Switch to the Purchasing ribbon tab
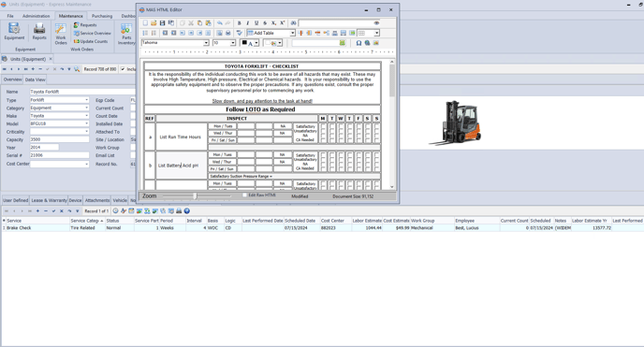The width and height of the screenshot is (644, 347). (x=102, y=16)
